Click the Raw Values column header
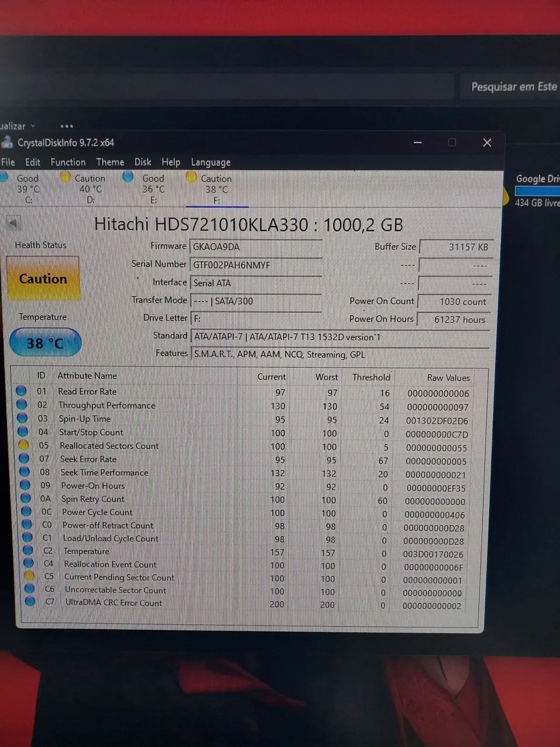 click(x=448, y=378)
